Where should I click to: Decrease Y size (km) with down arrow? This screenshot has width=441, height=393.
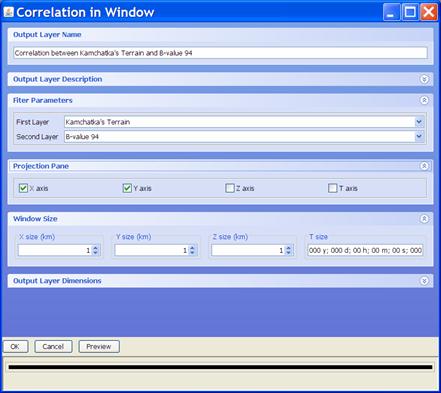(192, 253)
